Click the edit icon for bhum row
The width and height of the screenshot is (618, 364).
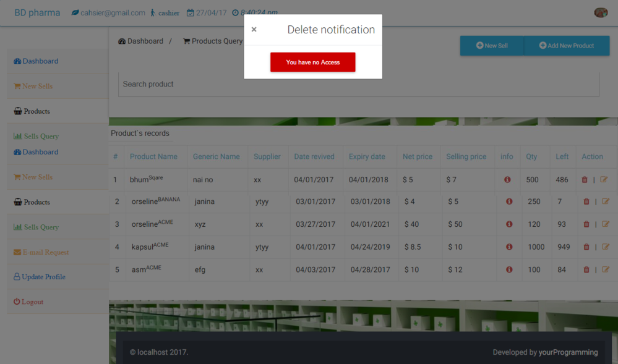coord(604,180)
